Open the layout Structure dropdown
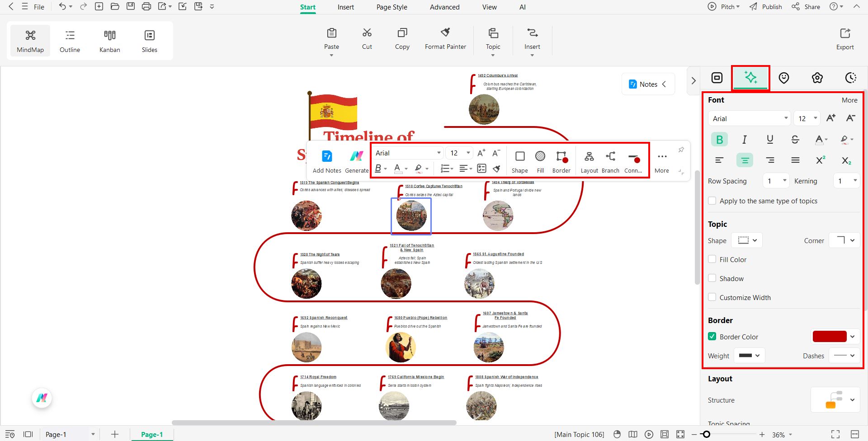This screenshot has height=441, width=868. click(835, 400)
